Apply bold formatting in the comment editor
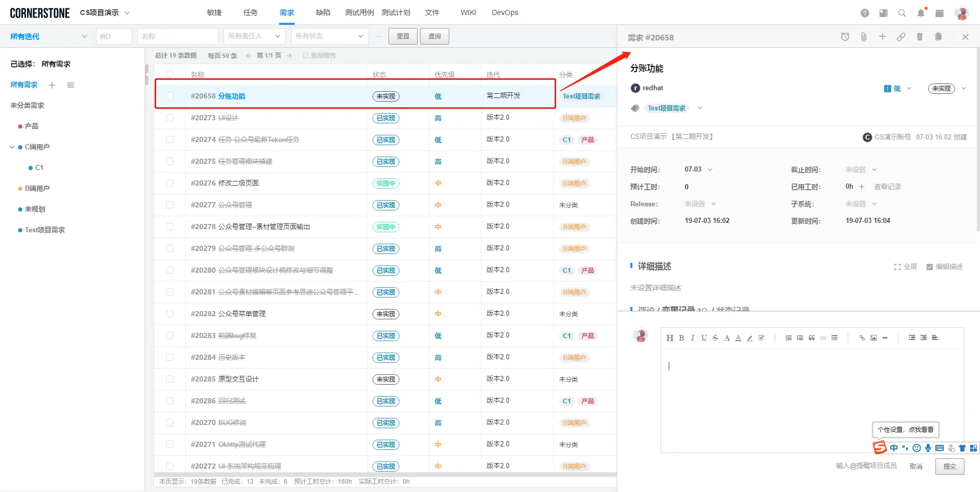Image resolution: width=980 pixels, height=492 pixels. point(681,338)
